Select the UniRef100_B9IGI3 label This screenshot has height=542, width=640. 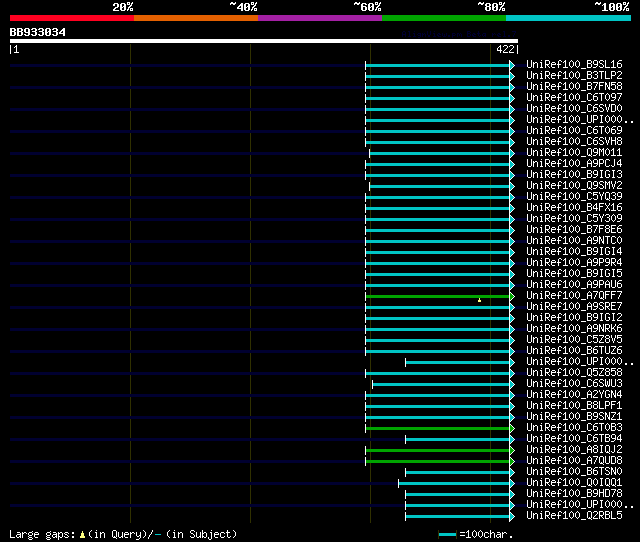tap(574, 174)
